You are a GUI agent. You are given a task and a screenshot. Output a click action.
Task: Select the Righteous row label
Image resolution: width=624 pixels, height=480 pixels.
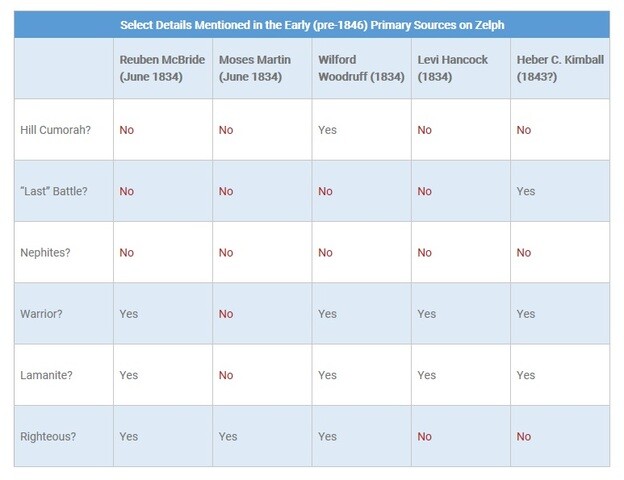[x=48, y=436]
